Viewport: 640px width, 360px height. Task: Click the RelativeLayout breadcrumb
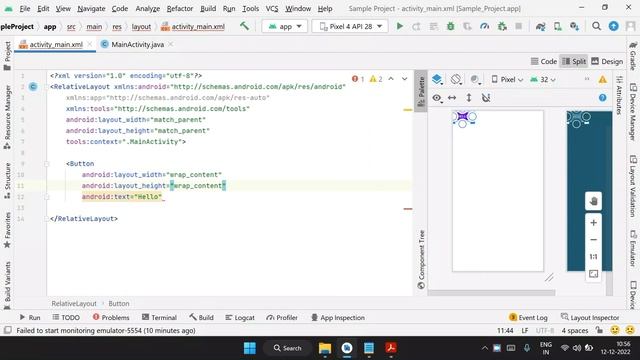pos(74,304)
